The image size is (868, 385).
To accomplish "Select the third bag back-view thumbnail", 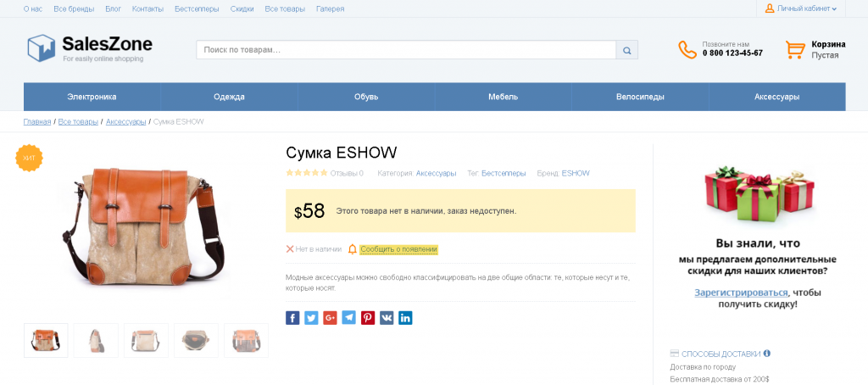I will [146, 340].
